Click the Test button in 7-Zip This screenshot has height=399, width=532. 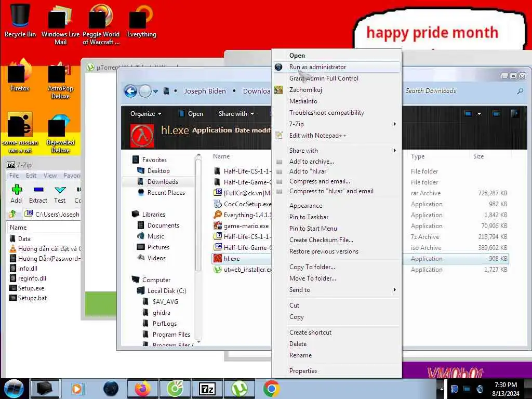click(x=60, y=194)
